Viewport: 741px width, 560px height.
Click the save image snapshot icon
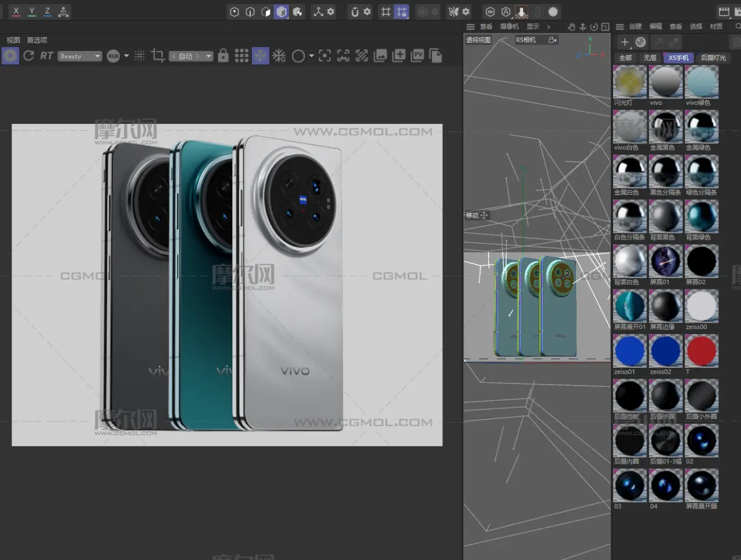380,56
